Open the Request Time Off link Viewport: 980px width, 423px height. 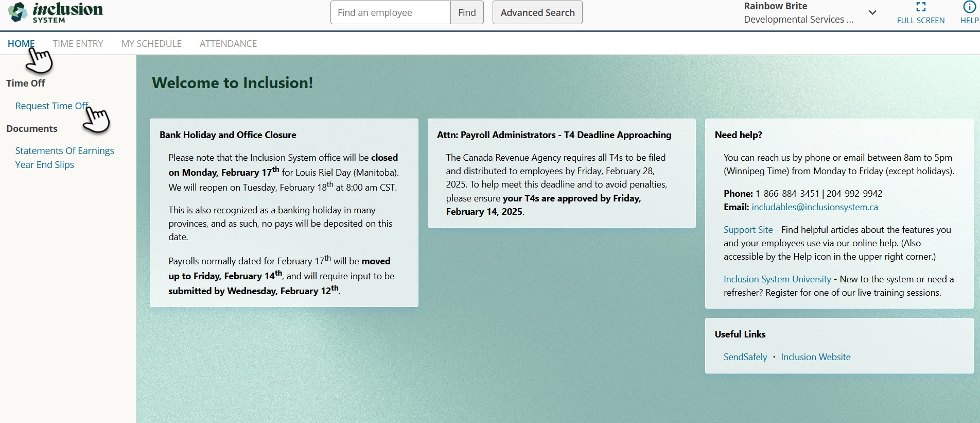[x=52, y=106]
